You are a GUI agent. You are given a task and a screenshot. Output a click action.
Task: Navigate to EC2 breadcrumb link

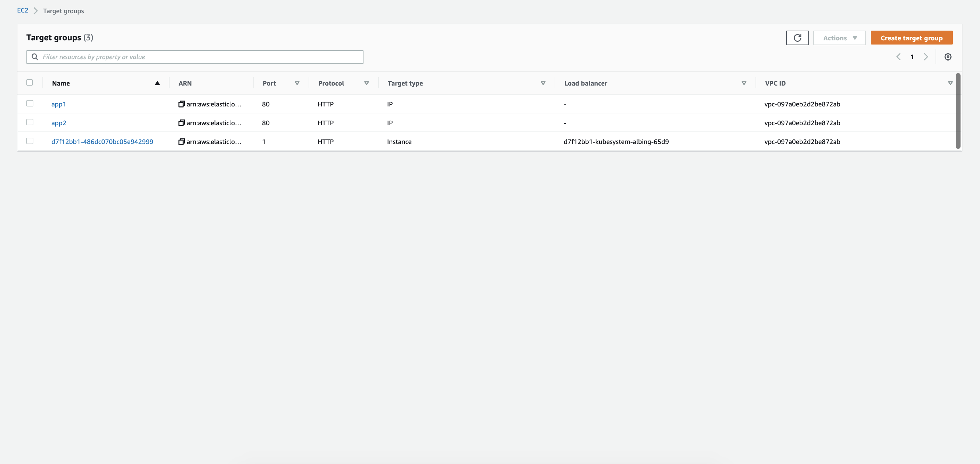[x=23, y=10]
